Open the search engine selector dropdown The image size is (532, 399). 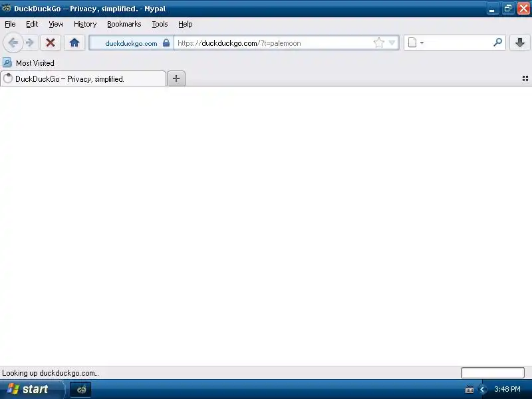416,43
